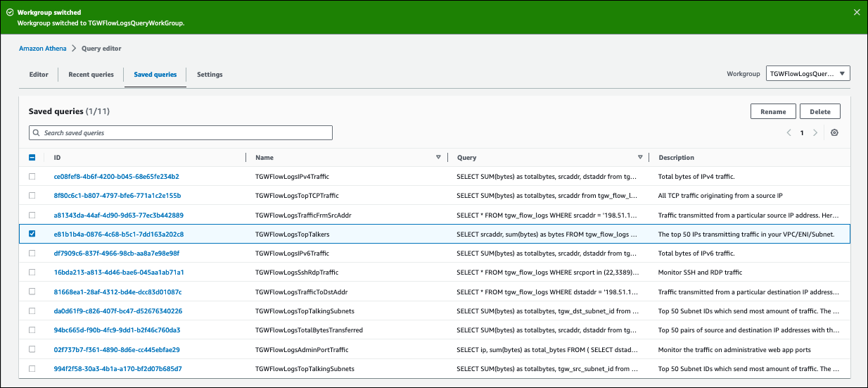Open query ID e81b1b4a-0876-4c68-b5c1-7dd163a202c8
The width and height of the screenshot is (868, 388).
118,234
